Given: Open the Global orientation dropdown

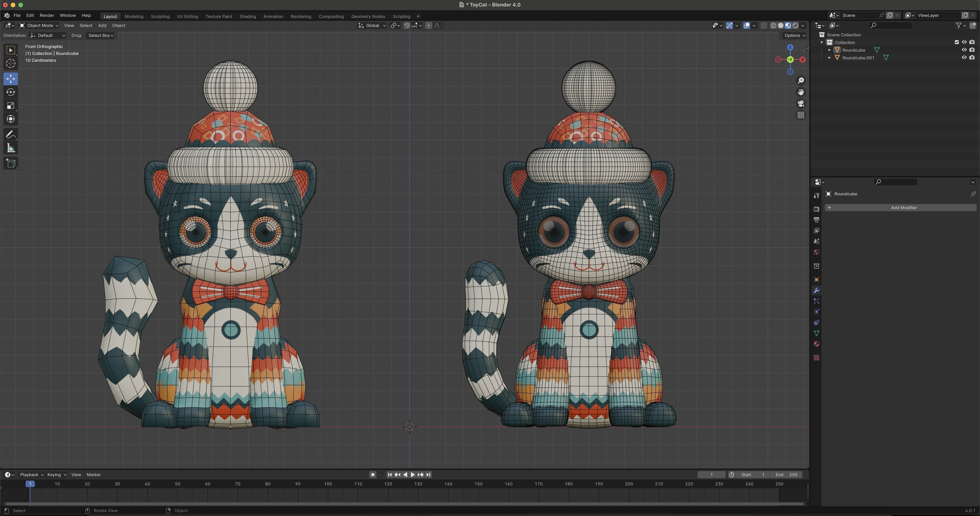Looking at the screenshot, I should (372, 25).
